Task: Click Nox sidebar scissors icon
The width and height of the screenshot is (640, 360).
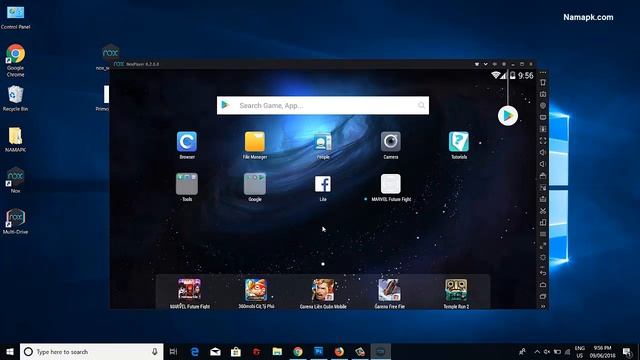Action: click(x=543, y=211)
